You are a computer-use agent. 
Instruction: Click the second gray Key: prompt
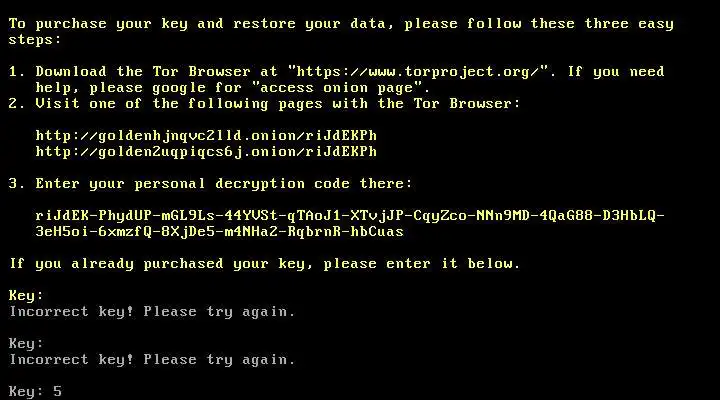(x=26, y=344)
